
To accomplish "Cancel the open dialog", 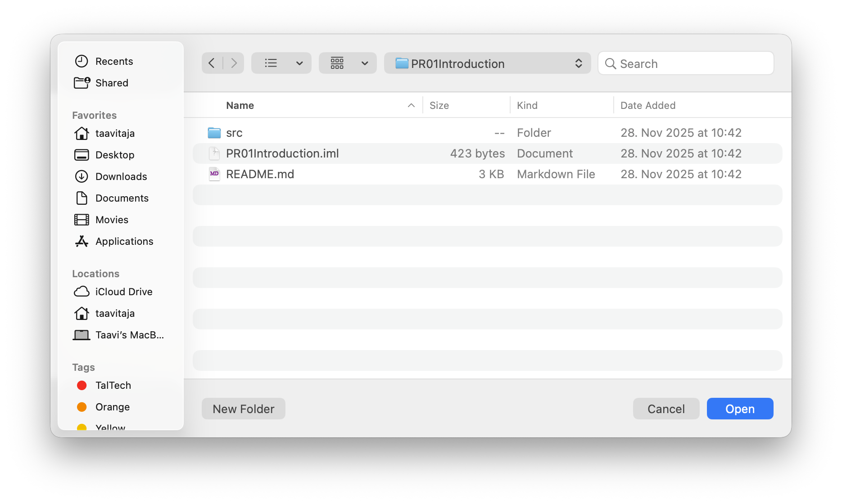I will (x=666, y=409).
